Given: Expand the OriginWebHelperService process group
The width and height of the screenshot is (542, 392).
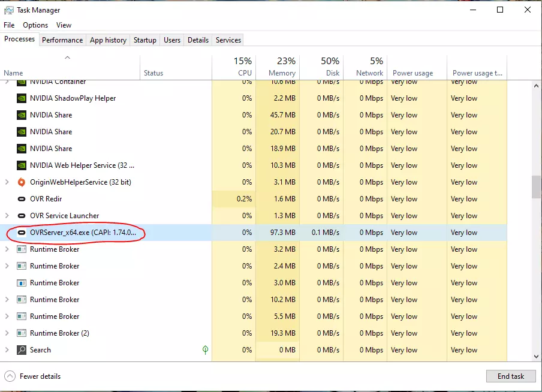Looking at the screenshot, I should [x=7, y=182].
